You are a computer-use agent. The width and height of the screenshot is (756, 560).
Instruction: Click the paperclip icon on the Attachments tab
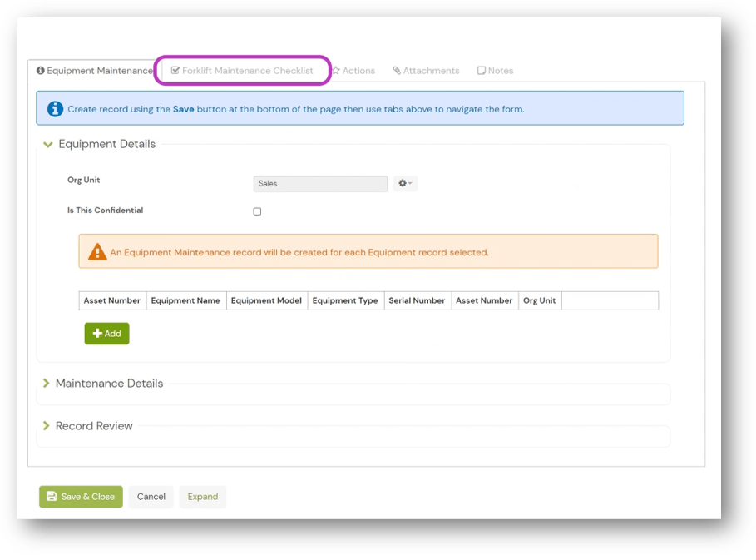tap(397, 71)
